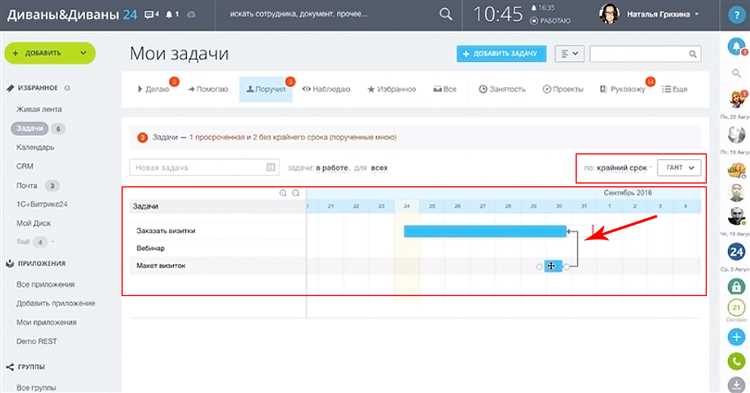Open Добавить приложение in sidebar

pos(56,303)
